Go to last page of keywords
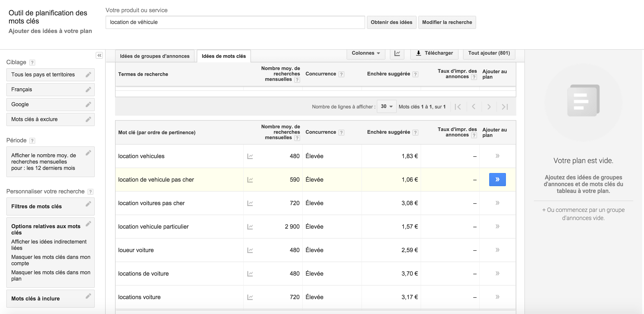644x314 pixels. 505,107
